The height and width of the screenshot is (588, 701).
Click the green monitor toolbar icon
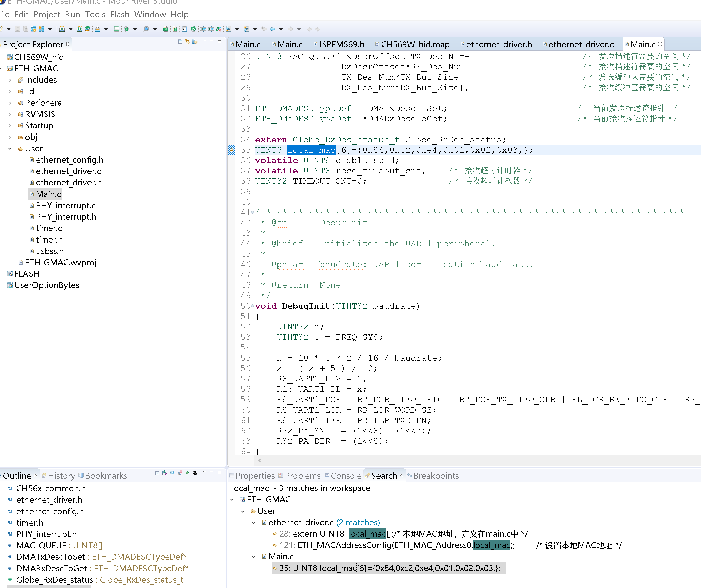click(x=116, y=29)
